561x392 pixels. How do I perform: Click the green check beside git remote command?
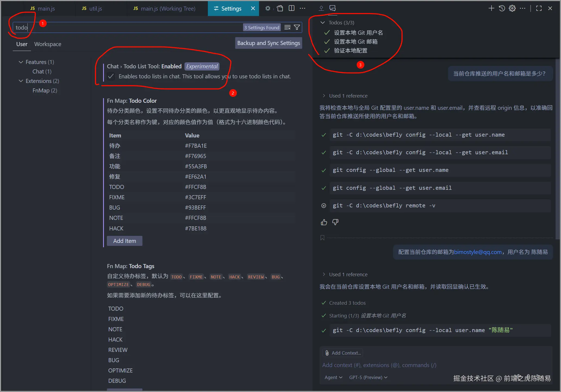click(x=324, y=206)
